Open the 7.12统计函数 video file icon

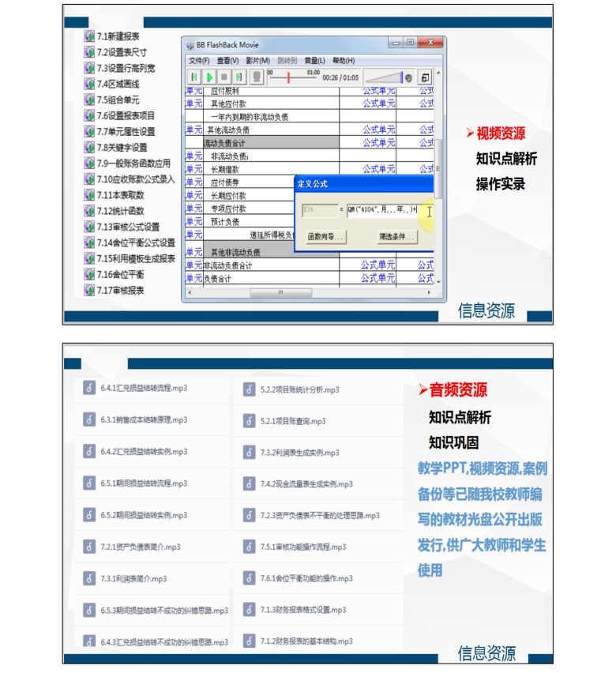pos(89,211)
